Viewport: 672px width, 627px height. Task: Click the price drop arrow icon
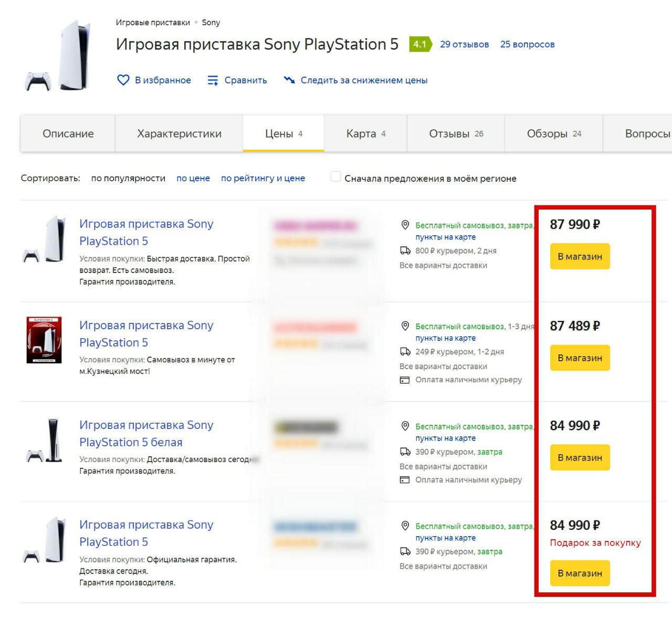[x=289, y=80]
